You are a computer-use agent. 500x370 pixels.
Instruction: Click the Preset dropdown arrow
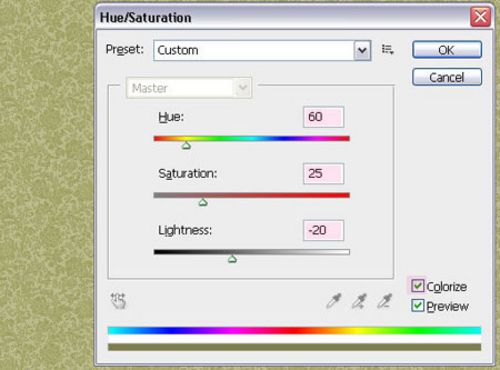362,51
